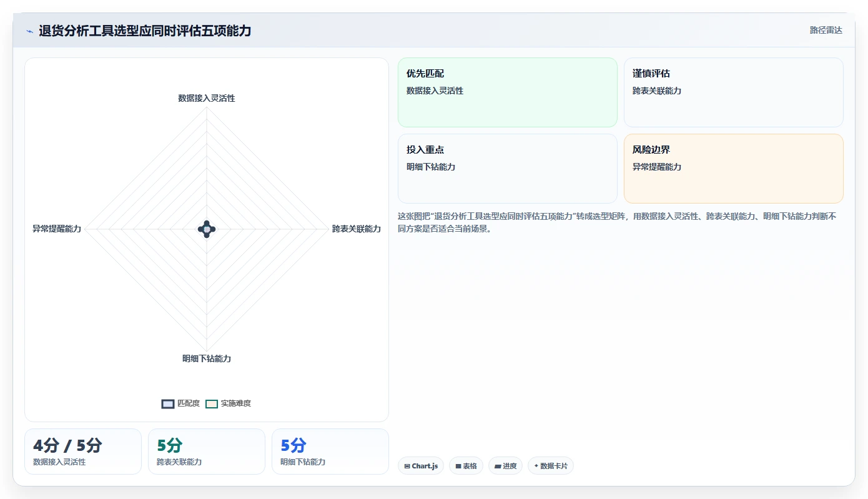This screenshot has height=499, width=868.
Task: Click 跨表关联能力 text in 谨慎评估 card
Action: (657, 91)
